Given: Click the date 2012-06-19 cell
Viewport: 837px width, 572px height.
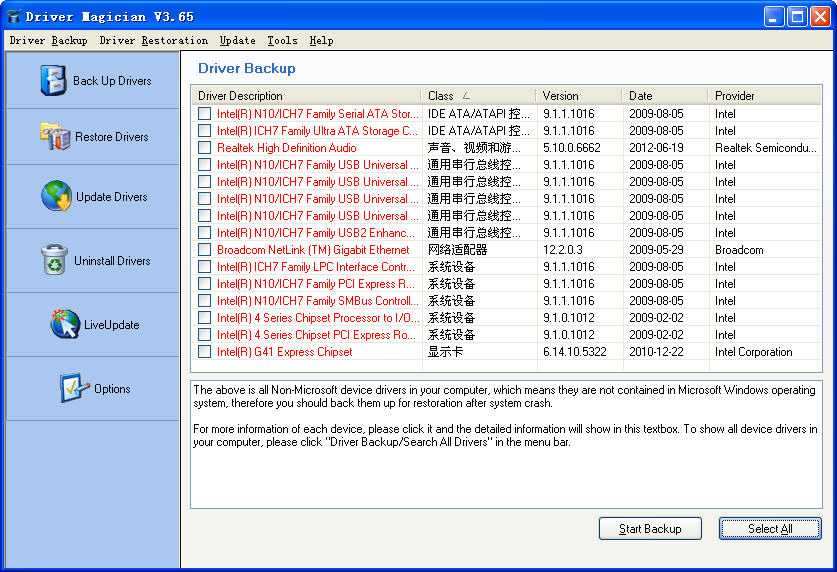Looking at the screenshot, I should [x=656, y=148].
